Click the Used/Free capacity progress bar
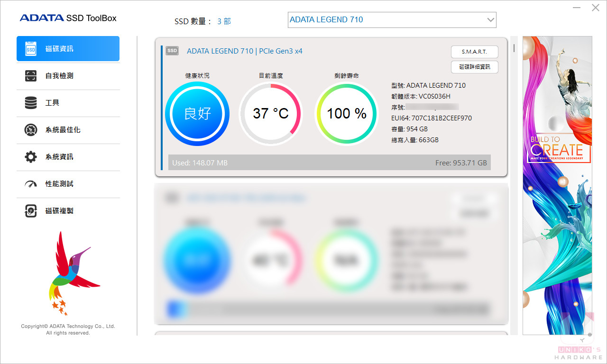Viewport: 607px width, 364px height. 330,163
